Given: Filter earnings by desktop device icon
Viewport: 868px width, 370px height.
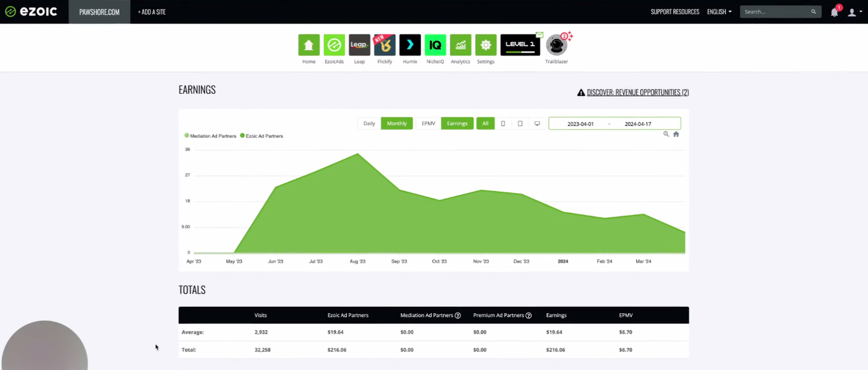Looking at the screenshot, I should click(537, 123).
